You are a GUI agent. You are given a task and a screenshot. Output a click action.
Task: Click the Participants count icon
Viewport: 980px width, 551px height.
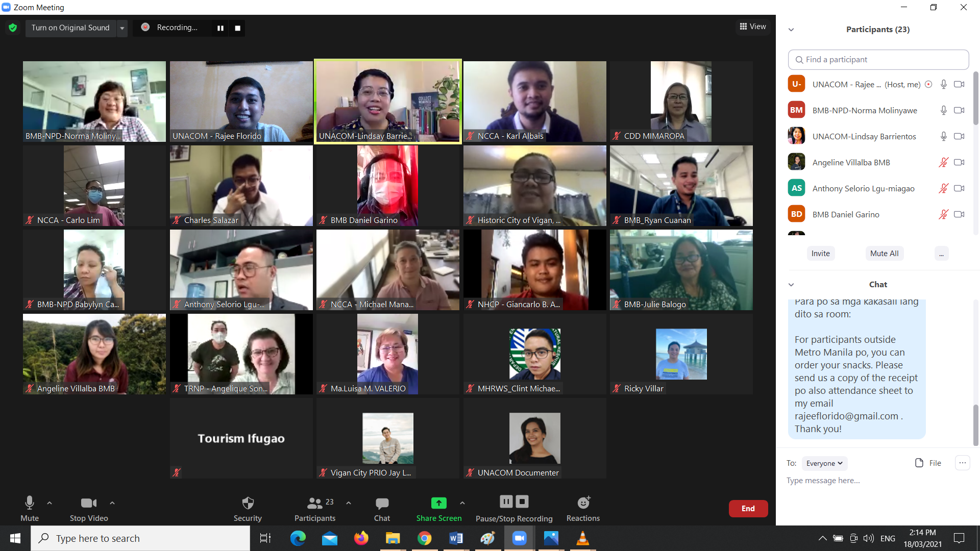coord(314,508)
